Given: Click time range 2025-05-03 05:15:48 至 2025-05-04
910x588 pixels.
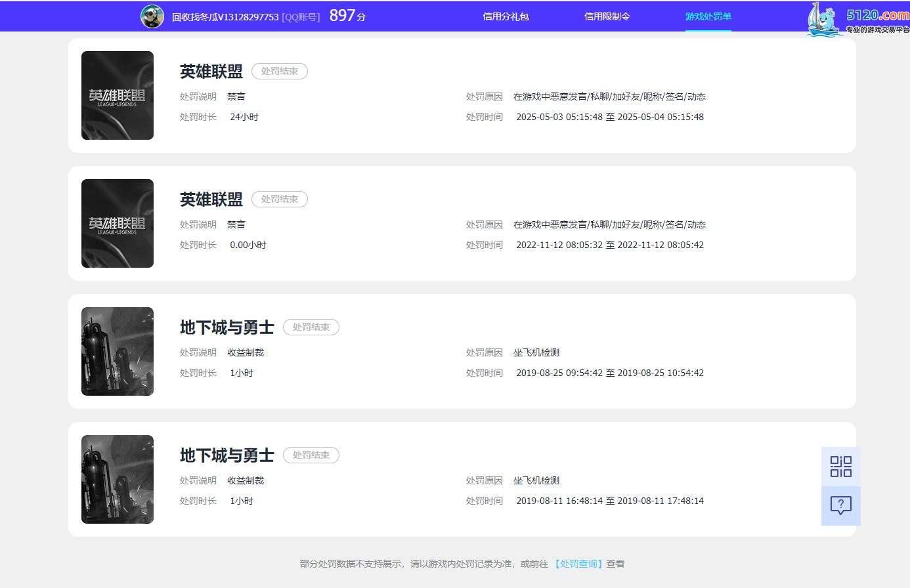Looking at the screenshot, I should click(610, 117).
